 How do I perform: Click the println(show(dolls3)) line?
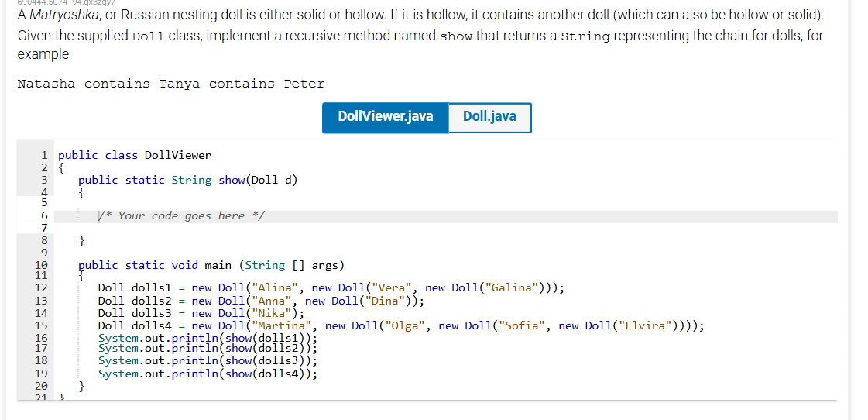click(x=208, y=360)
